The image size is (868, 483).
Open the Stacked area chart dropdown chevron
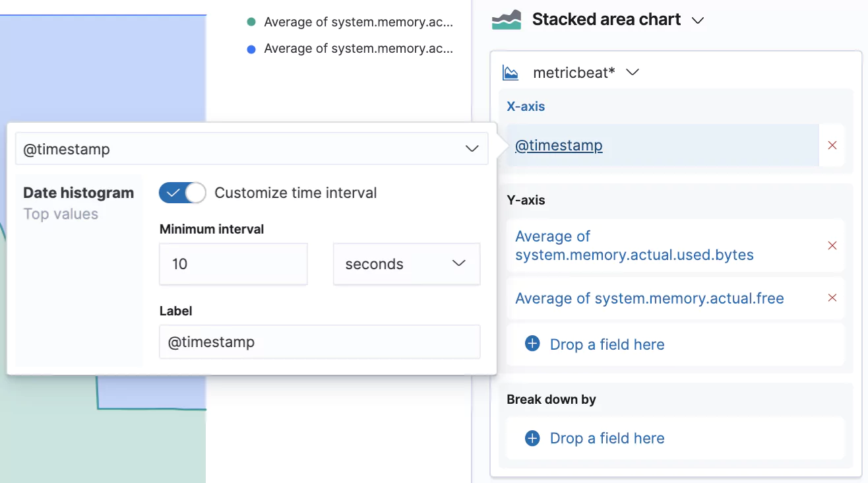(x=697, y=20)
